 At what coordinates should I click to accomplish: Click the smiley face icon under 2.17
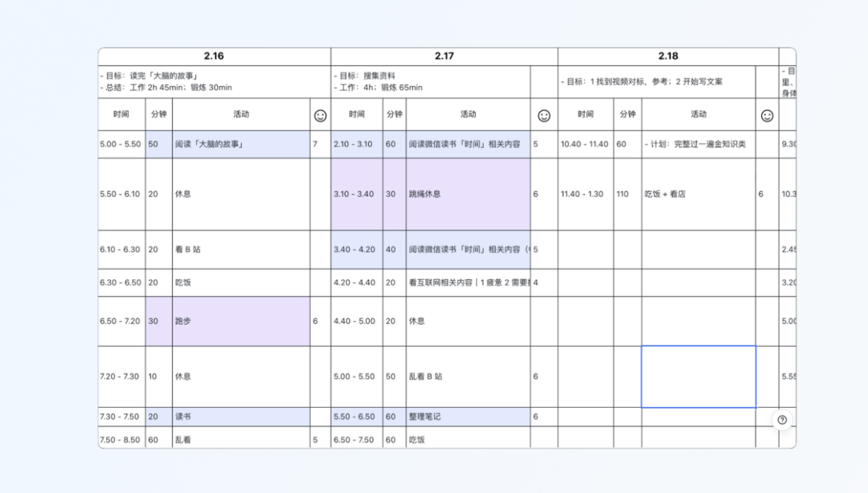(544, 115)
